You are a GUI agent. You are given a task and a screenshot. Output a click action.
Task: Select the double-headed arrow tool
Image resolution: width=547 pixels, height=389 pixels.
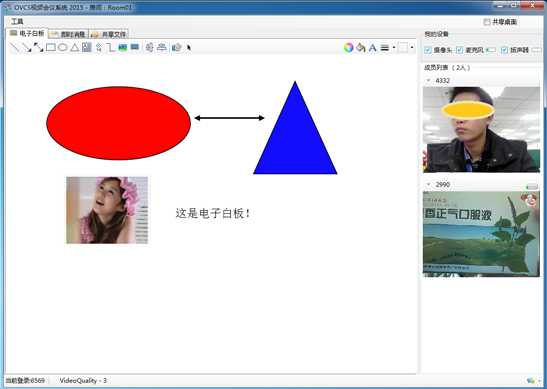point(38,47)
